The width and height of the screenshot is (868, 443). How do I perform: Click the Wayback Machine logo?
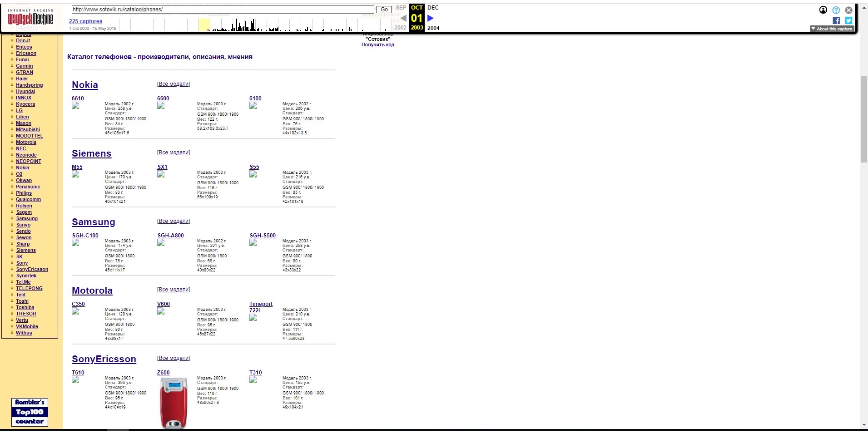pyautogui.click(x=30, y=17)
